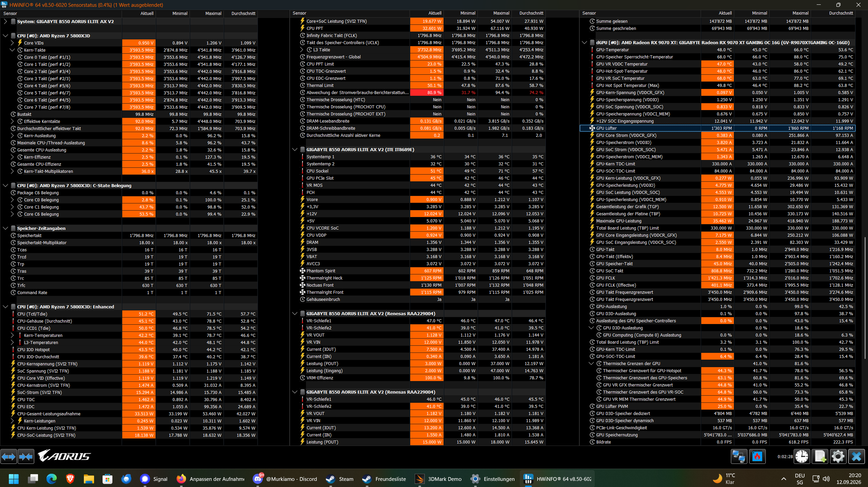Open the Windows Start menu
Image resolution: width=868 pixels, height=487 pixels.
[x=14, y=479]
